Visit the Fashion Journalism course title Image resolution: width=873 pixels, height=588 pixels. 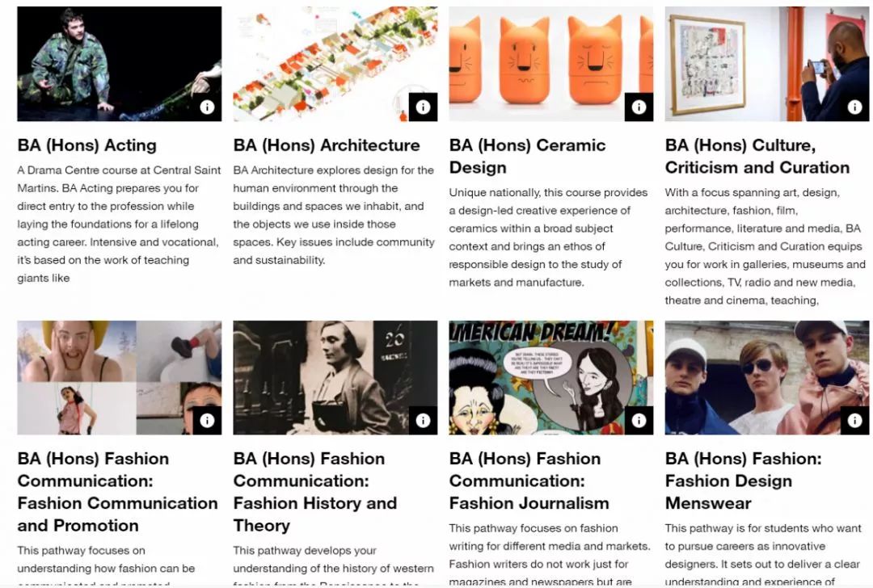(x=529, y=481)
